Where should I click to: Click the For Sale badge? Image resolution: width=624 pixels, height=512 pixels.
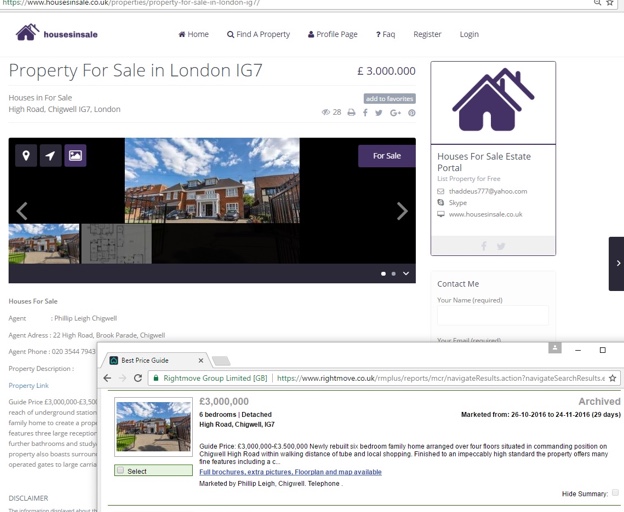pos(387,156)
